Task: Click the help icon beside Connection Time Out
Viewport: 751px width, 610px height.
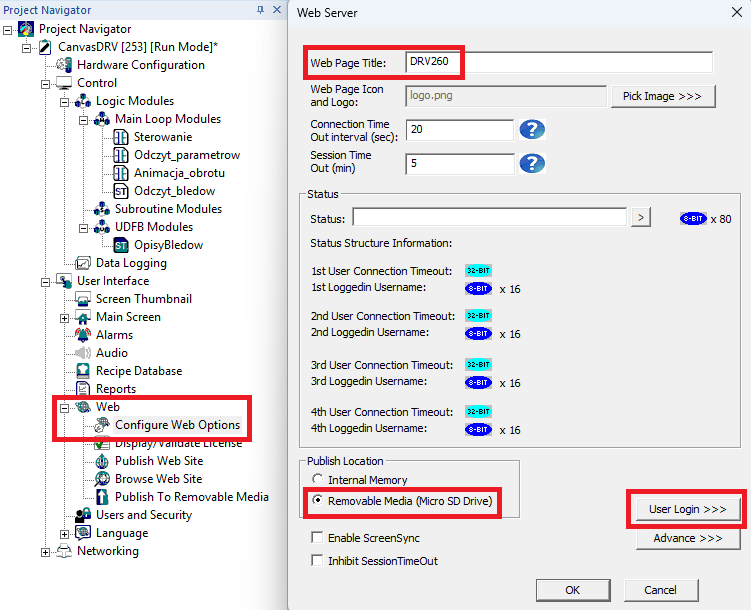Action: (x=532, y=130)
